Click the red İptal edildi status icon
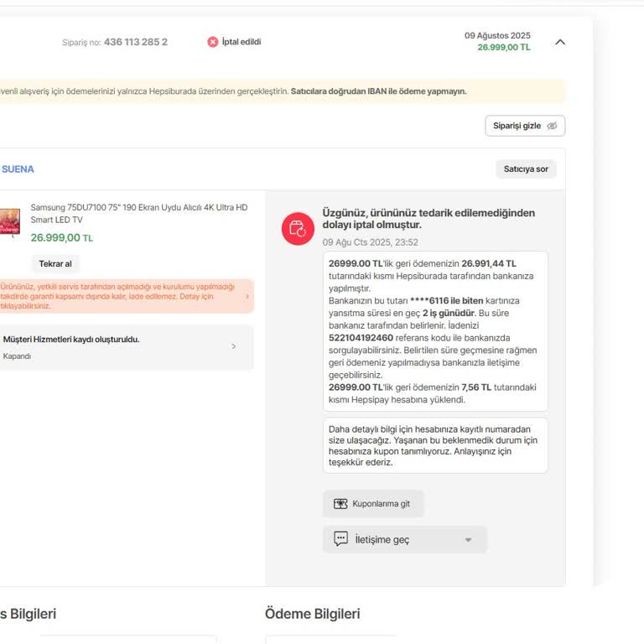This screenshot has height=644, width=644. 212,42
